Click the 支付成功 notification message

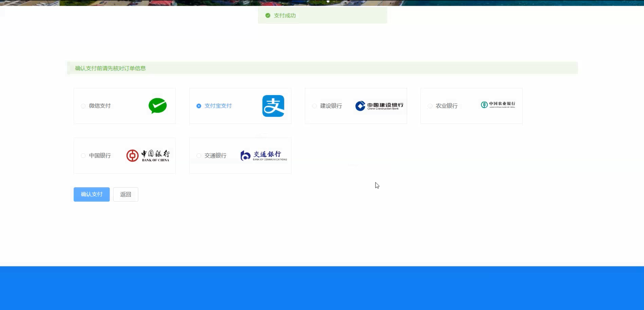point(322,16)
